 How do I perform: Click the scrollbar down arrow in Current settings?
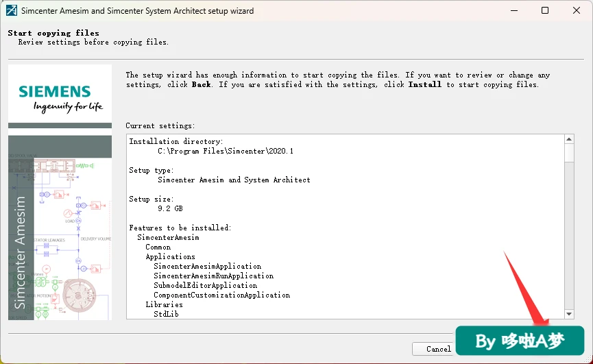click(569, 314)
